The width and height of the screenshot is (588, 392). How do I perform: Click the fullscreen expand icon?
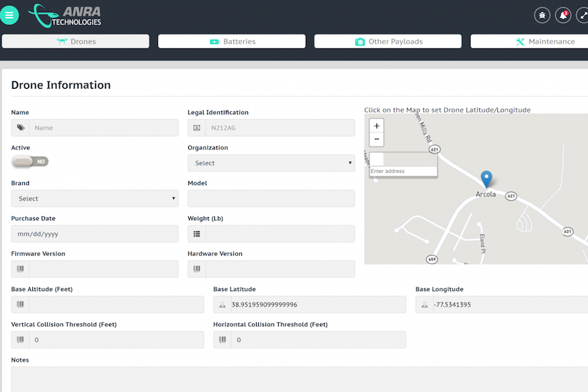[583, 15]
